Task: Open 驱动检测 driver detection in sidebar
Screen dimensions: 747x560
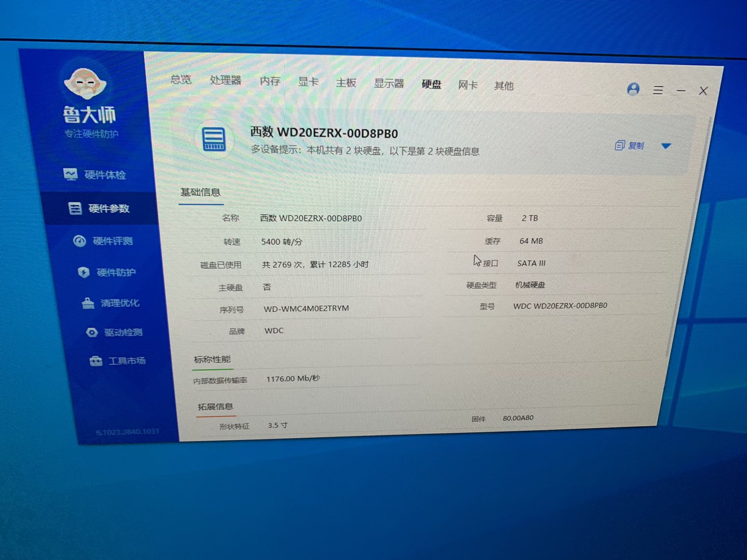Action: click(x=115, y=332)
